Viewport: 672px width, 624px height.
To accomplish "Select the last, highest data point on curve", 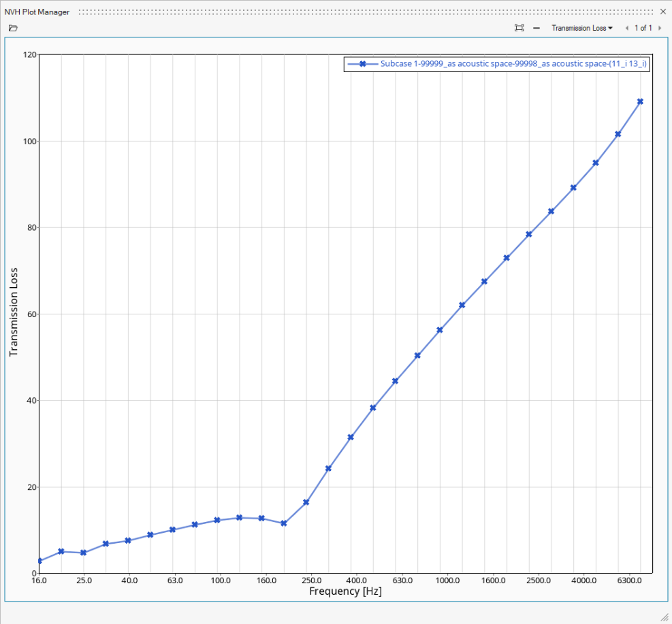I will [x=640, y=101].
